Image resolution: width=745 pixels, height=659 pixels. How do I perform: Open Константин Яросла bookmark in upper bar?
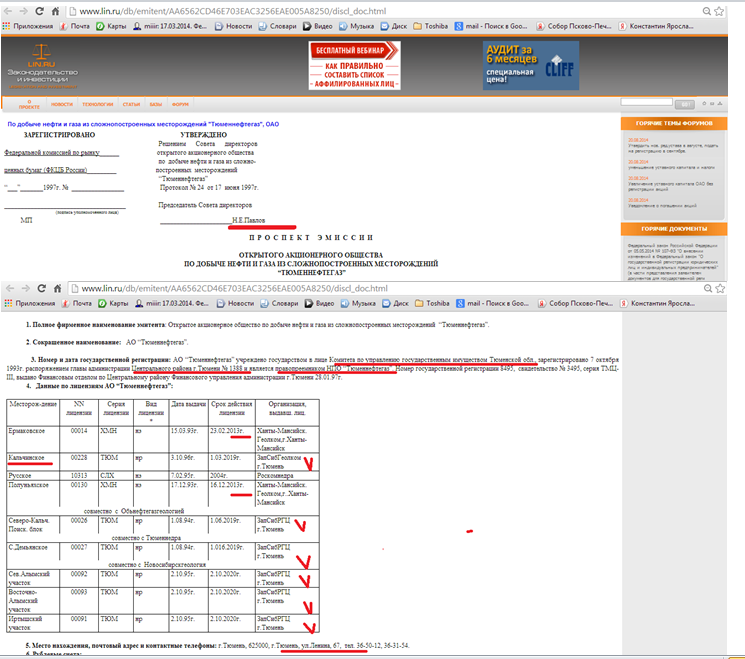(656, 26)
